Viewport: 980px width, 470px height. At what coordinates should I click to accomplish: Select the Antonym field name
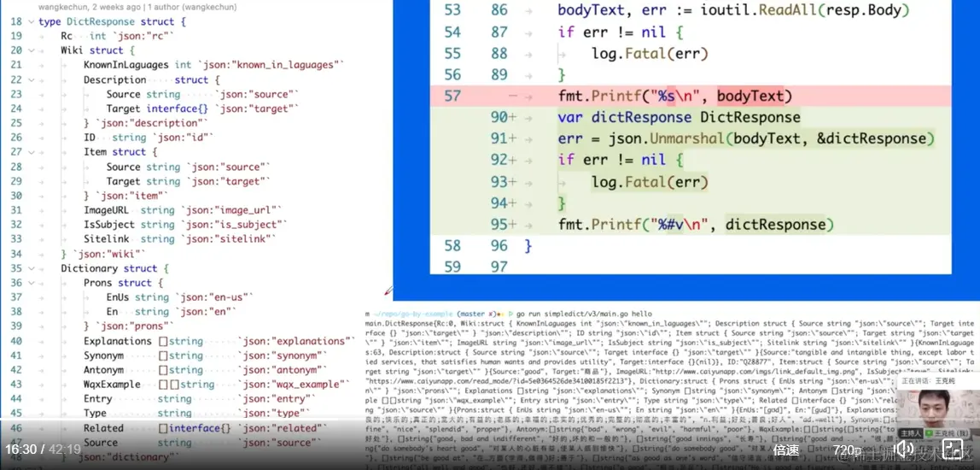coord(103,370)
